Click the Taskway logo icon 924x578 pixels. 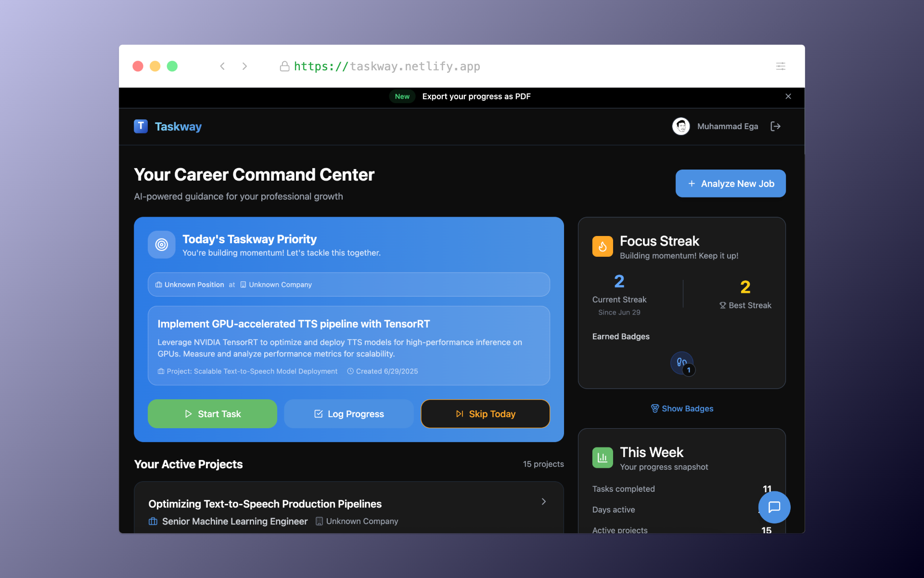coord(141,126)
